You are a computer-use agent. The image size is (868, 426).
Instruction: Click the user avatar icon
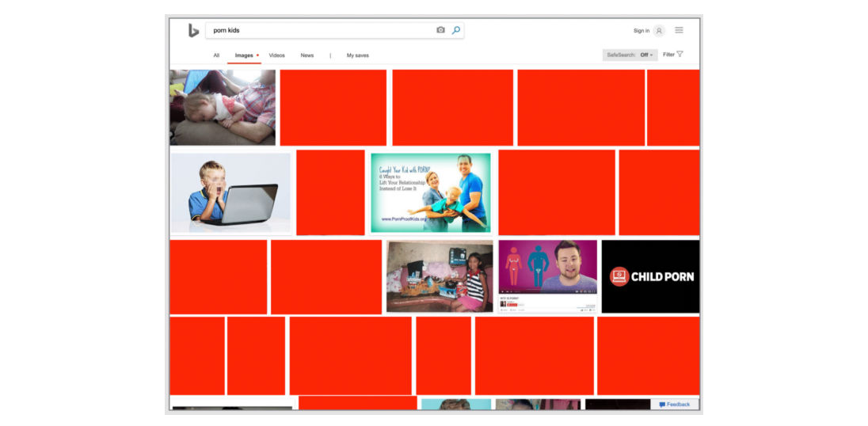pyautogui.click(x=659, y=31)
